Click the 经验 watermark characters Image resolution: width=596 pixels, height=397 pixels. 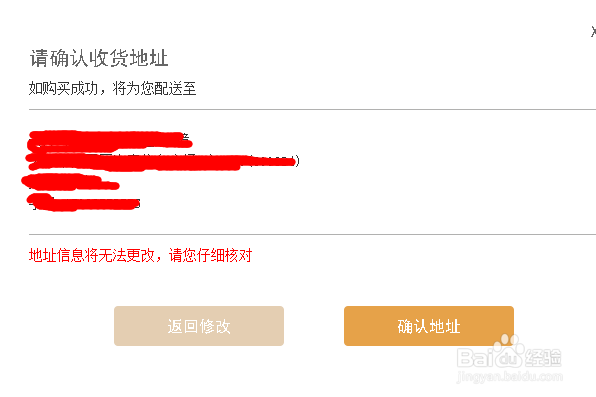543,358
